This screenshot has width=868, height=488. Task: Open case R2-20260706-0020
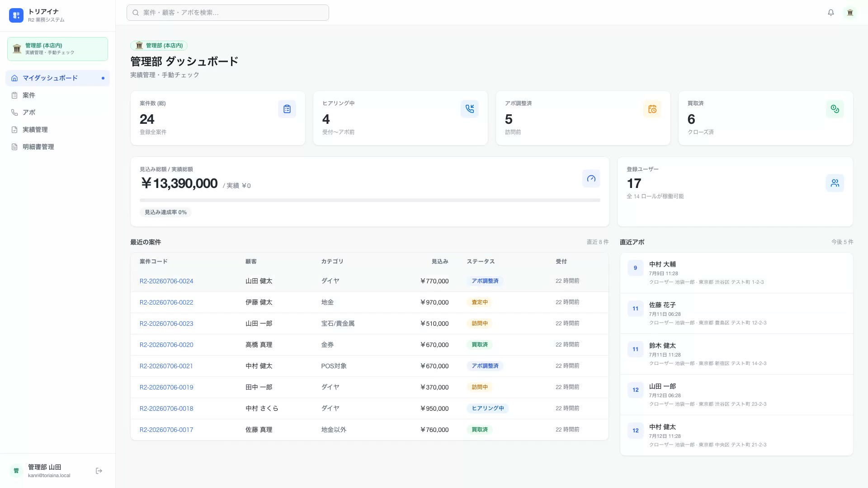point(166,345)
